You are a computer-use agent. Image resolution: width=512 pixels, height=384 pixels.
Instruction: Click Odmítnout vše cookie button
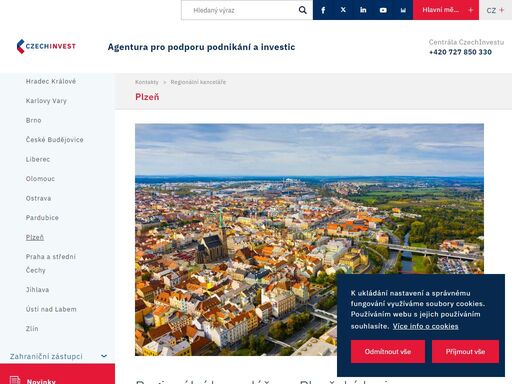[x=388, y=351]
